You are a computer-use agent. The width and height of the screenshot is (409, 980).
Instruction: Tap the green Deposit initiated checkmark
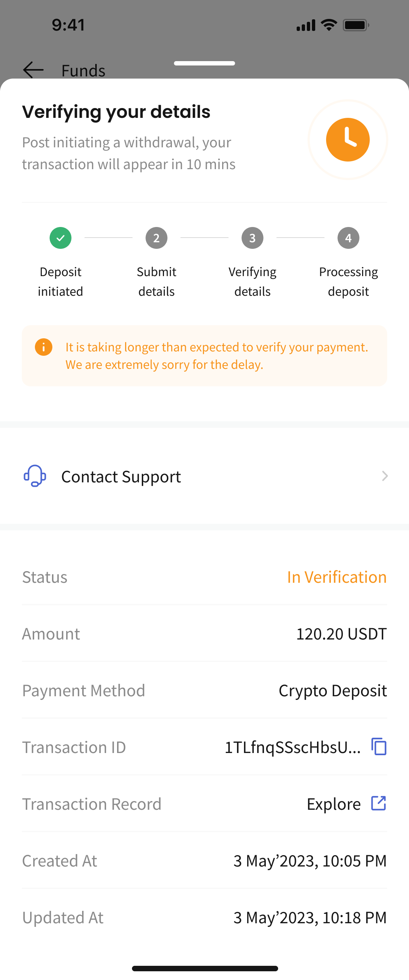click(60, 238)
